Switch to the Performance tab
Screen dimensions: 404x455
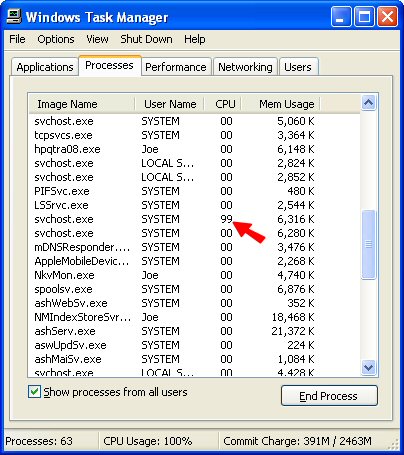click(176, 67)
